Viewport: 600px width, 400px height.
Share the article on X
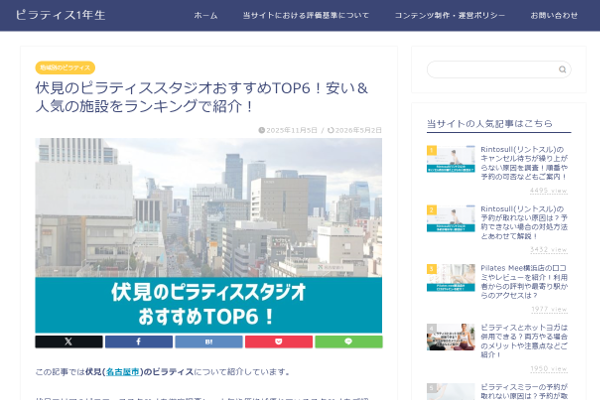coord(69,341)
